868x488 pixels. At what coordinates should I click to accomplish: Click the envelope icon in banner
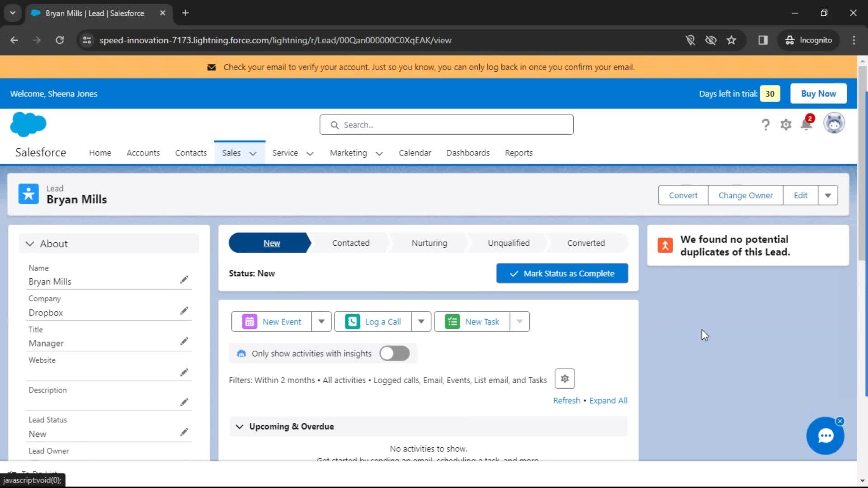pos(211,67)
